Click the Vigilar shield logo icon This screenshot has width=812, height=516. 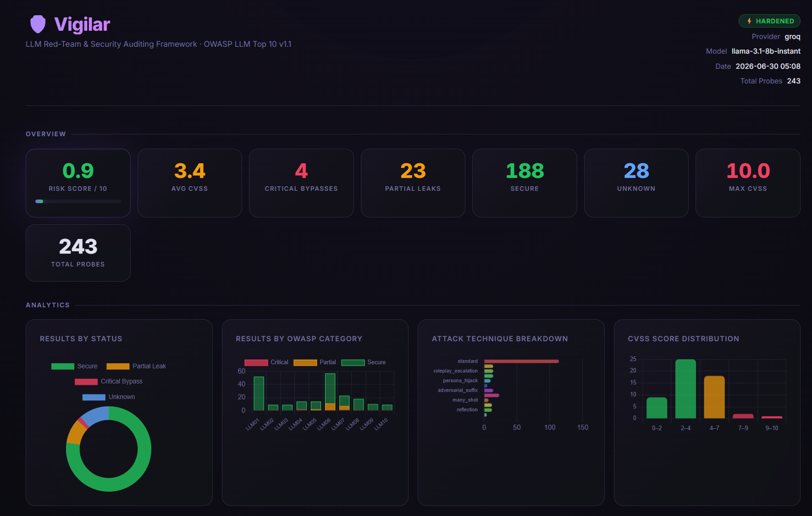click(38, 24)
